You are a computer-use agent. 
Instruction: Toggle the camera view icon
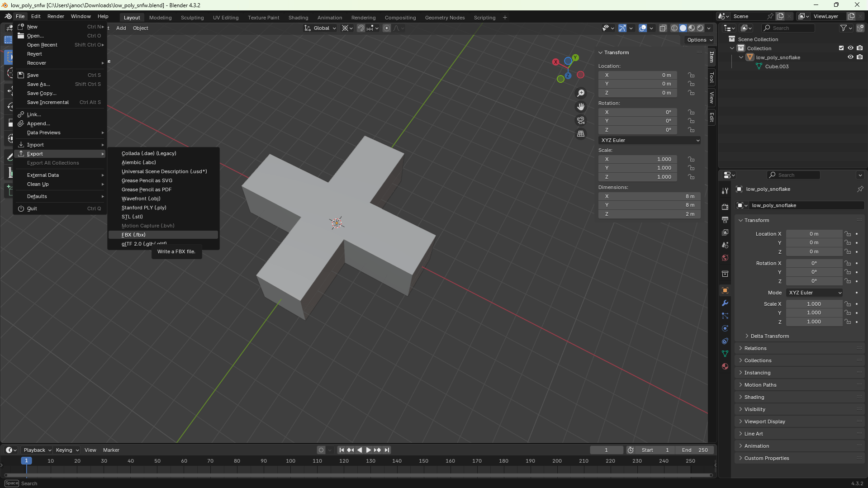(x=581, y=120)
